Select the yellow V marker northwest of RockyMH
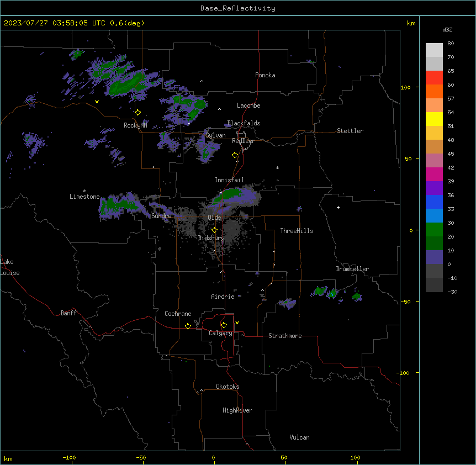Image resolution: width=476 pixels, height=465 pixels. (97, 102)
